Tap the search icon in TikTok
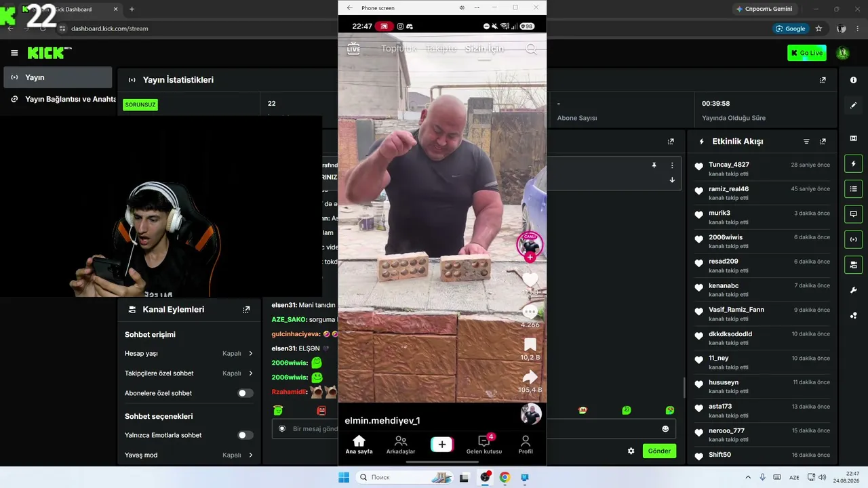Viewport: 868px width, 488px height. 532,49
